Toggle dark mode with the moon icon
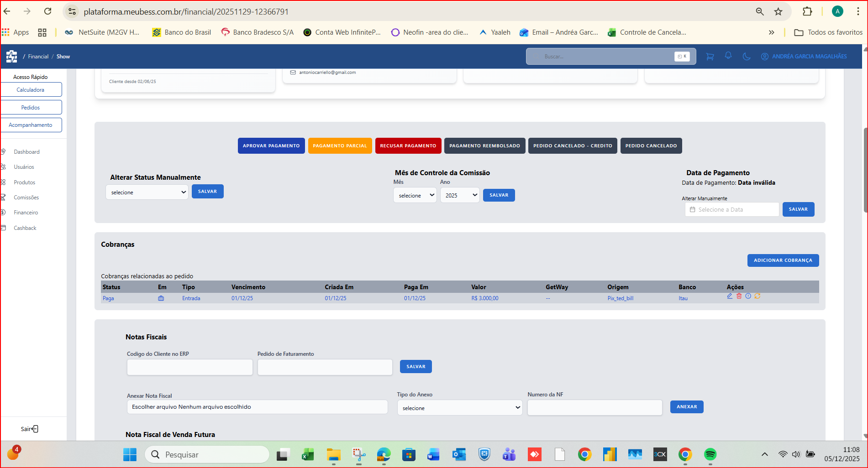 (x=747, y=57)
